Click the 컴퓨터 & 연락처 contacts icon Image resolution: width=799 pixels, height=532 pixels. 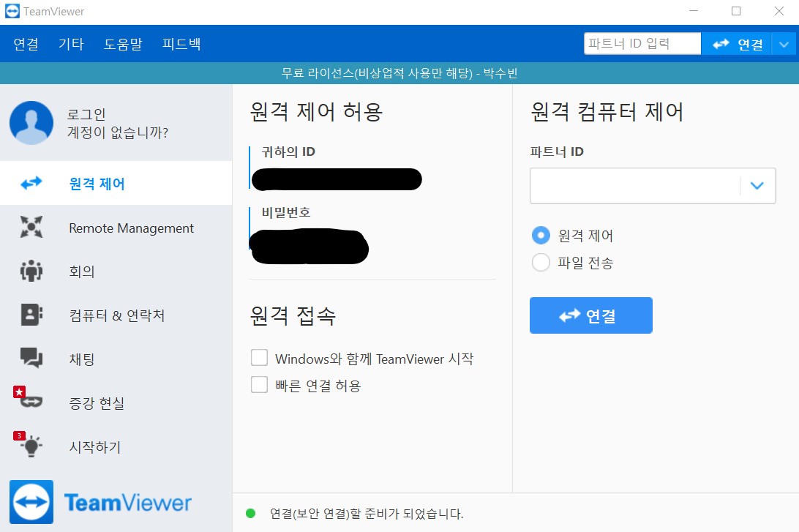[31, 315]
